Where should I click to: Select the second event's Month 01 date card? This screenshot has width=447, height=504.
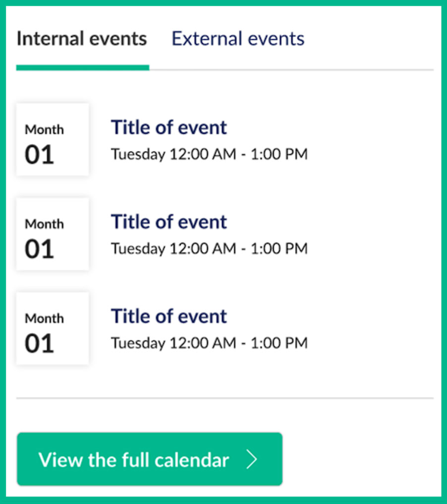[53, 234]
